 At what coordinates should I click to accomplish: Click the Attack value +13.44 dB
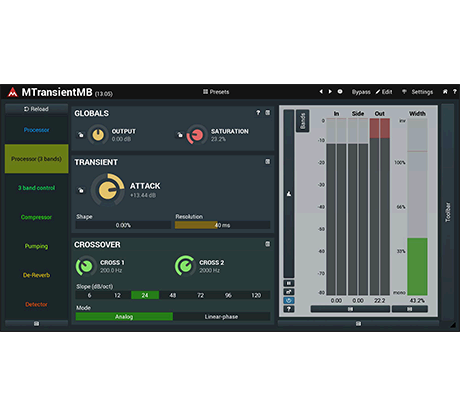coord(143,195)
